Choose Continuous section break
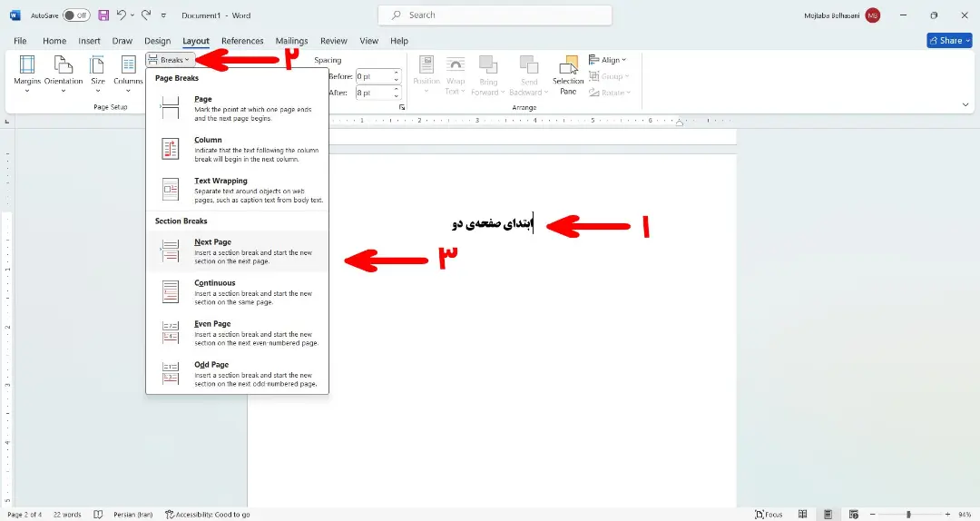This screenshot has width=980, height=521. (x=238, y=291)
